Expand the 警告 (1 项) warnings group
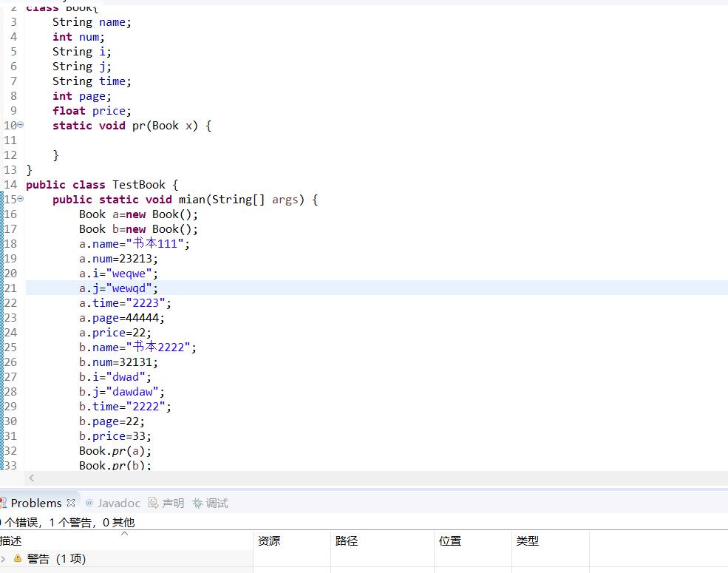This screenshot has width=728, height=573. [x=3, y=559]
